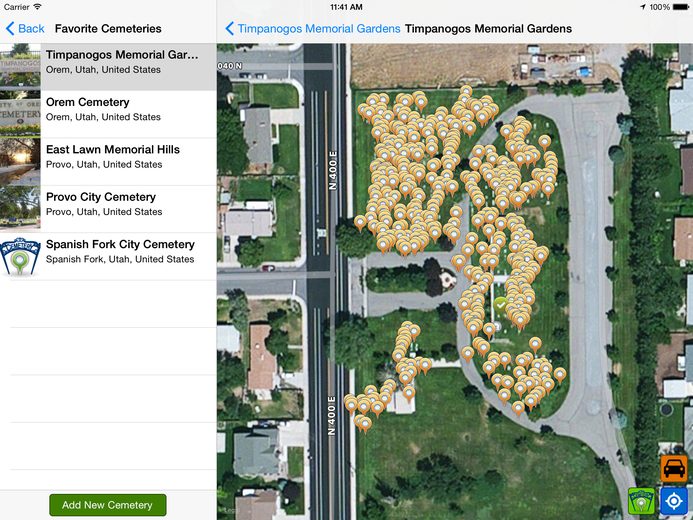Tap the Orem Cemetery sign thumbnail

click(20, 114)
